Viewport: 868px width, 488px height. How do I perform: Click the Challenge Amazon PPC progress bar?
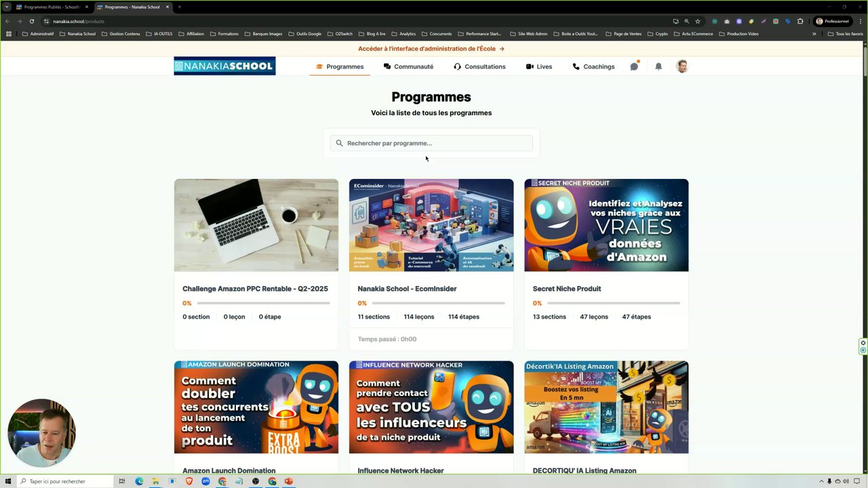[264, 303]
